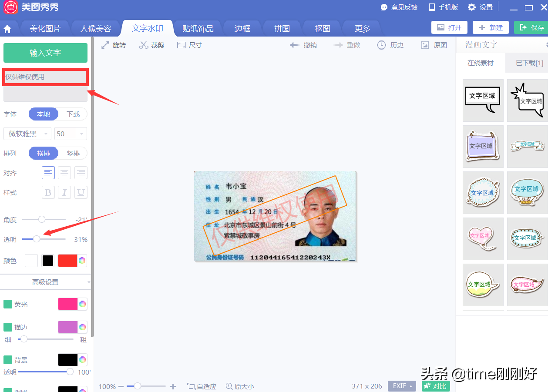Click the 保存 save button
Viewport: 548px width, 392px height.
point(531,27)
